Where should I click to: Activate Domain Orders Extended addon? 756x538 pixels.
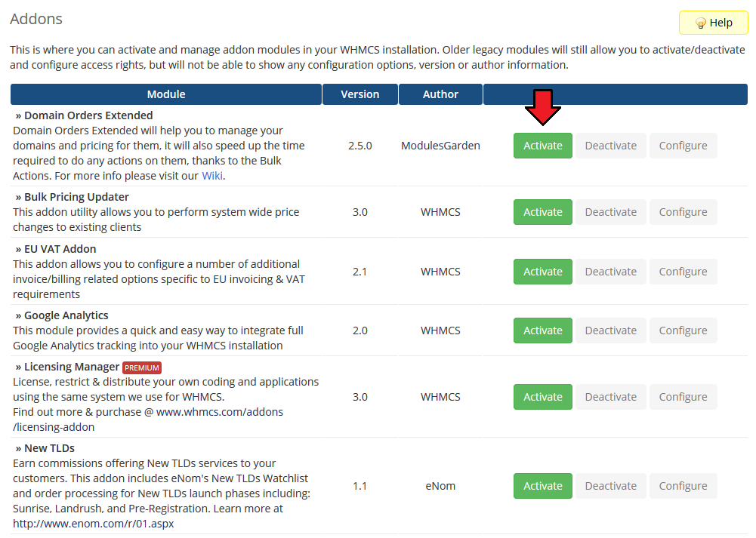542,146
